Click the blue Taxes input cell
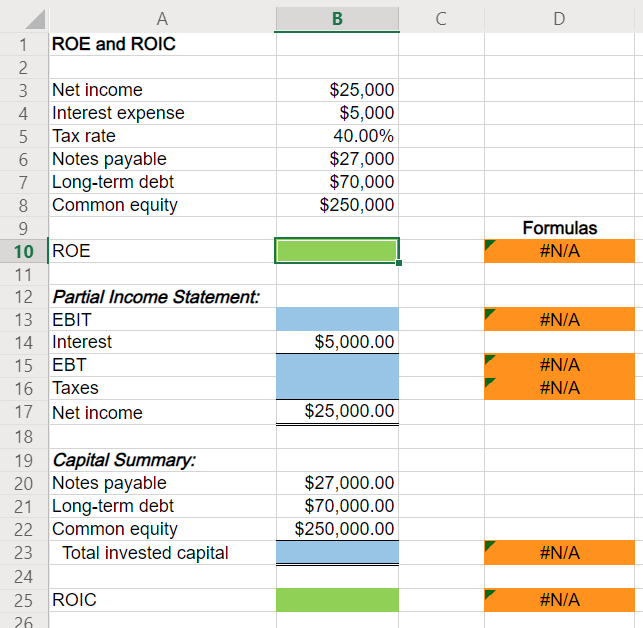Image resolution: width=643 pixels, height=628 pixels. (x=337, y=388)
